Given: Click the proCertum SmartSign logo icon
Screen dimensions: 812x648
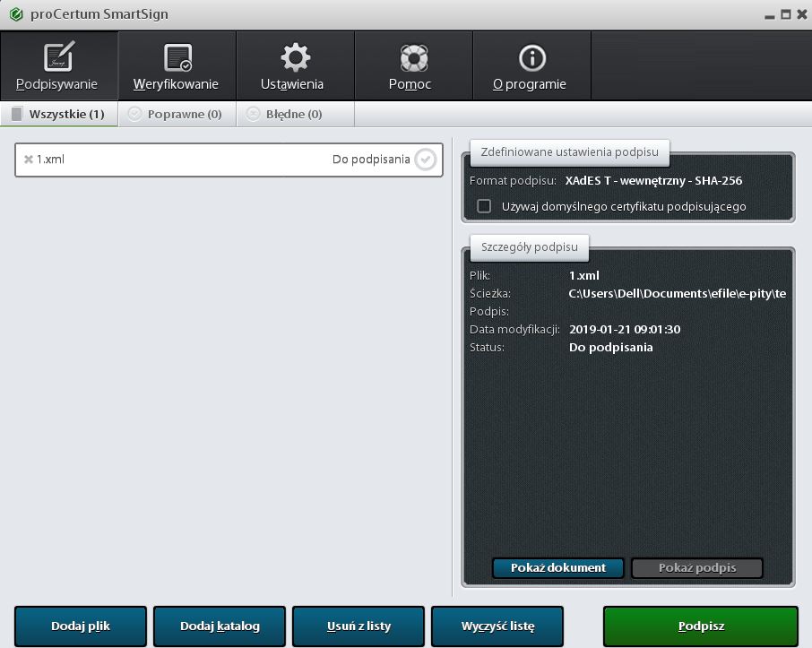Looking at the screenshot, I should click(14, 14).
